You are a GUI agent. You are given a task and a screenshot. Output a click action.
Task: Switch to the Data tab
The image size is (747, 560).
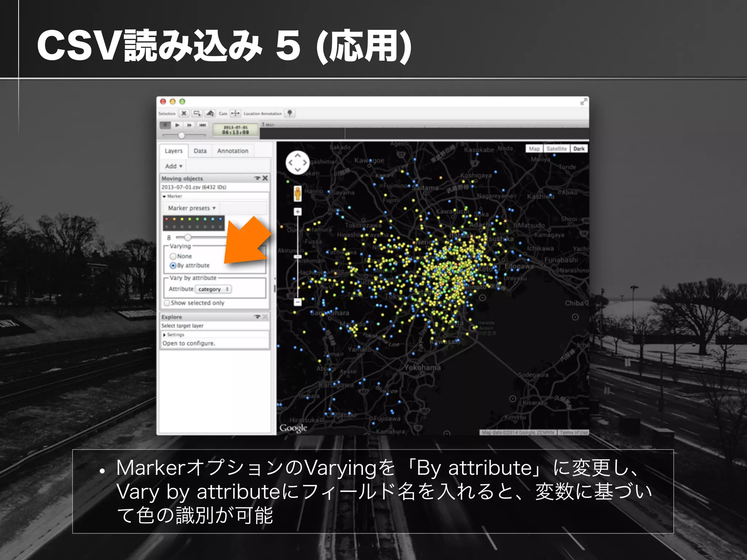coord(200,151)
